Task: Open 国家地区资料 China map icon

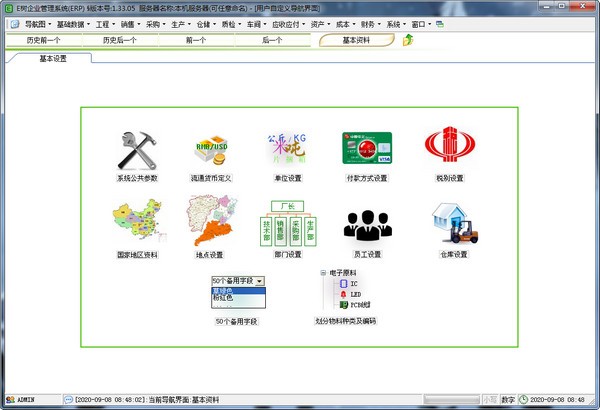Action: coord(136,223)
